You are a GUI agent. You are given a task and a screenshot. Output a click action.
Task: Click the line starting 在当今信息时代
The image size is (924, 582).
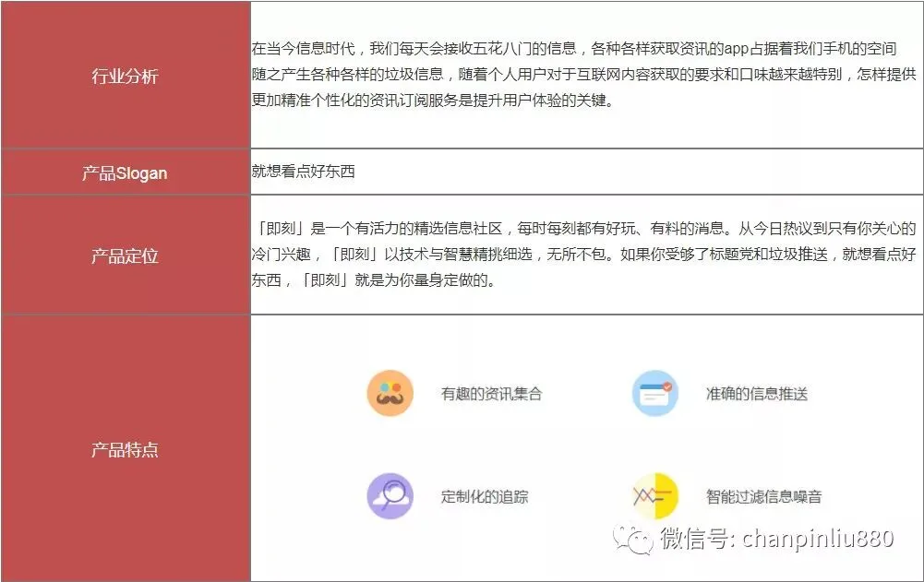click(x=574, y=48)
